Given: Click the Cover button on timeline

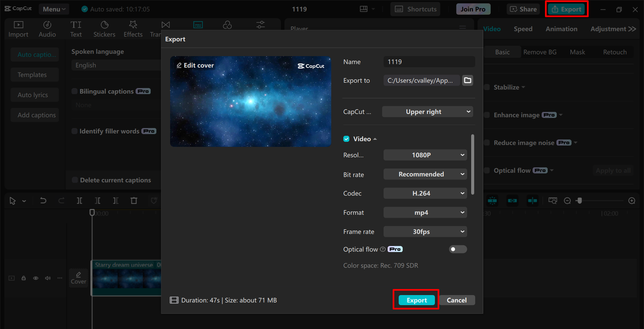Looking at the screenshot, I should click(x=78, y=278).
